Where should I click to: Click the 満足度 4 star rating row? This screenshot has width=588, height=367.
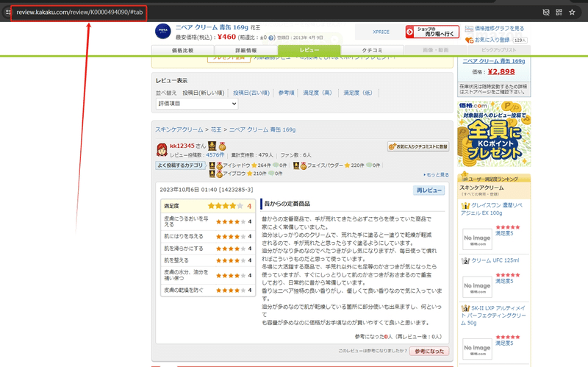point(208,206)
